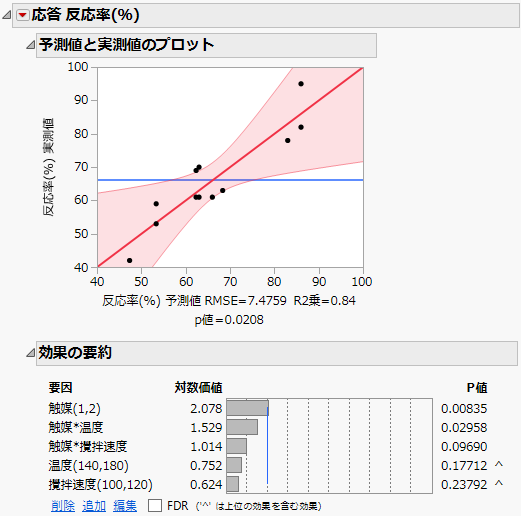Click the 2.078 logworth value
The width and height of the screenshot is (521, 516).
pos(206,408)
